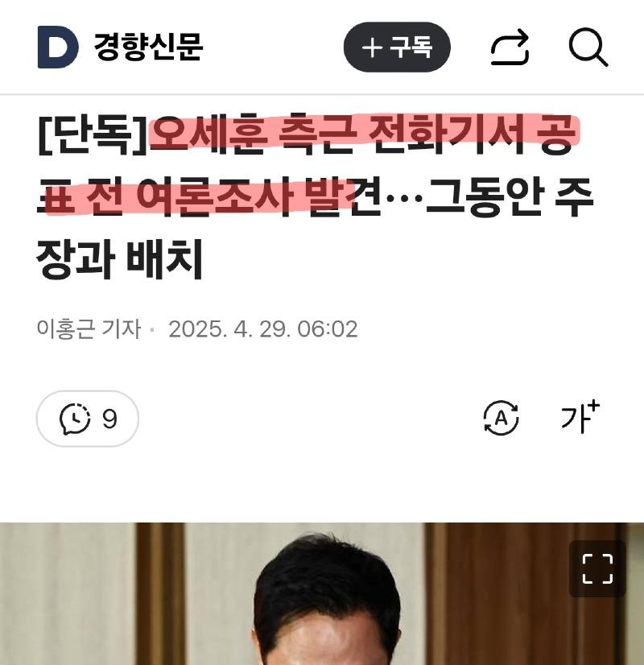Expand the photo with fullscreen icon
The width and height of the screenshot is (644, 665).
(597, 568)
